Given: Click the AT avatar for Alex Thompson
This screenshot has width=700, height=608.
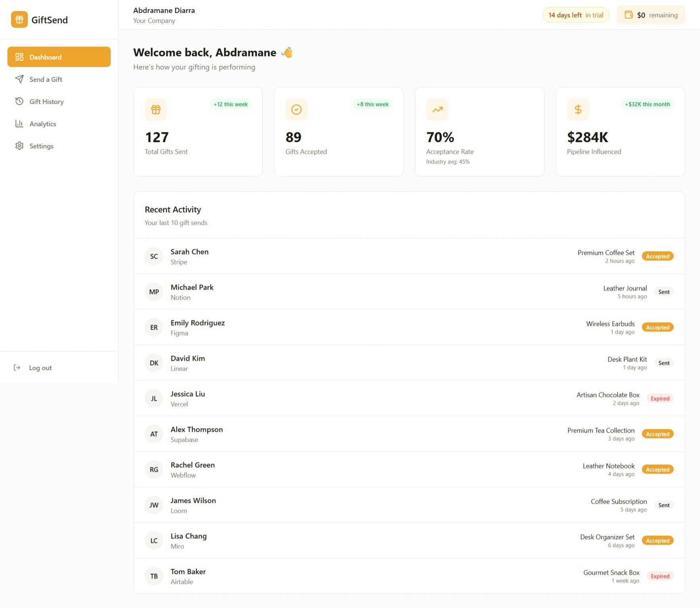Looking at the screenshot, I should click(154, 434).
